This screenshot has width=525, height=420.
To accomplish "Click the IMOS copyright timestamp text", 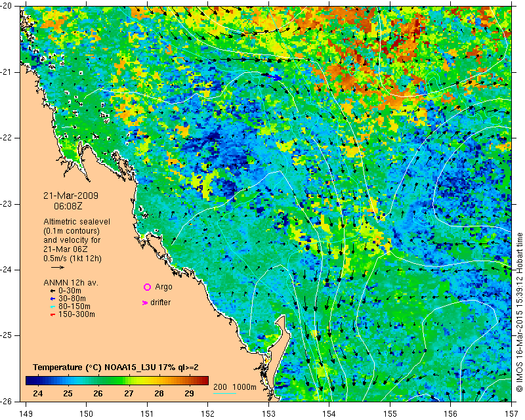I will click(520, 312).
